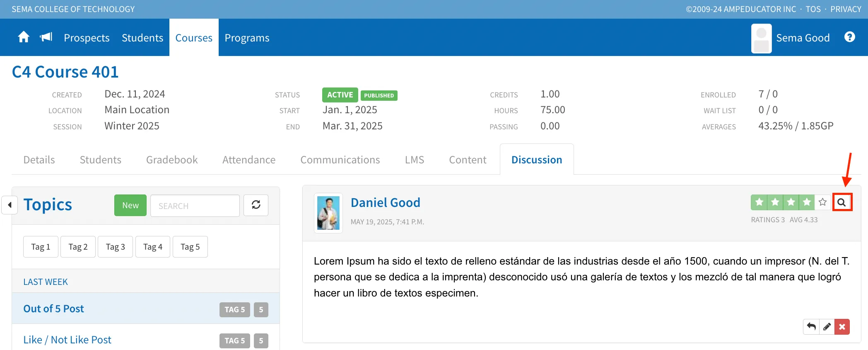Open the Daniel Good author link
The width and height of the screenshot is (868, 350).
click(x=385, y=202)
